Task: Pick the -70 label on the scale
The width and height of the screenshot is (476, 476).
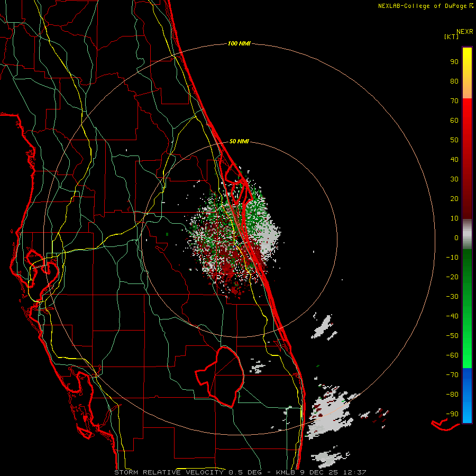Action: (x=452, y=375)
